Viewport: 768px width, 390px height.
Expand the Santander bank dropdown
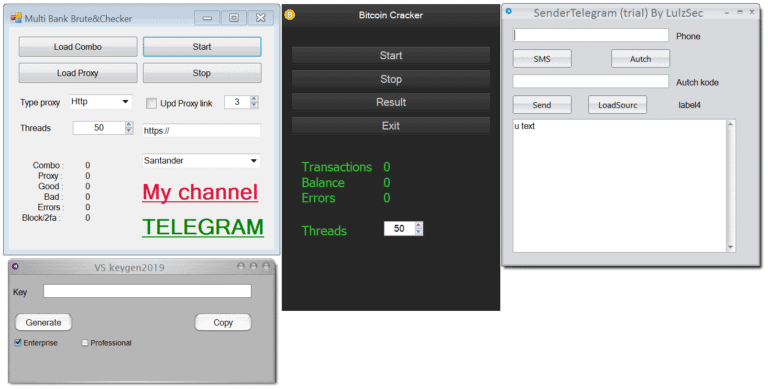point(201,160)
